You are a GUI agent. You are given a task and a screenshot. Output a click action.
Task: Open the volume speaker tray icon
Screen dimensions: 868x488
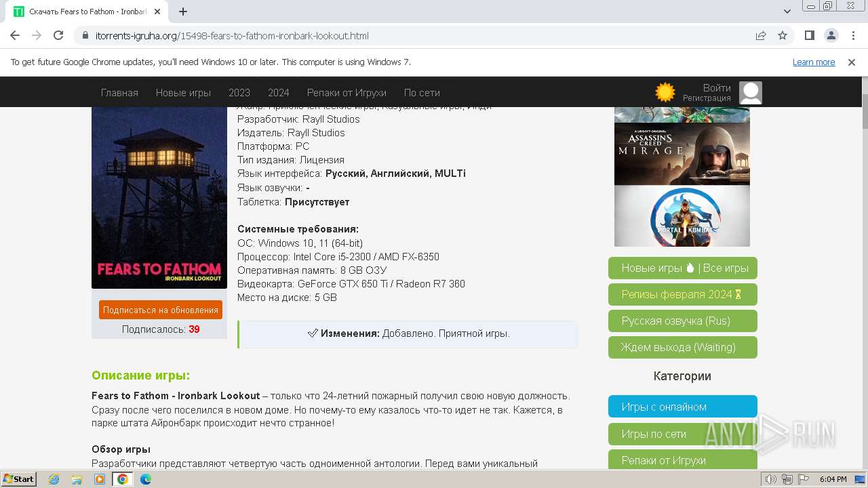771,479
